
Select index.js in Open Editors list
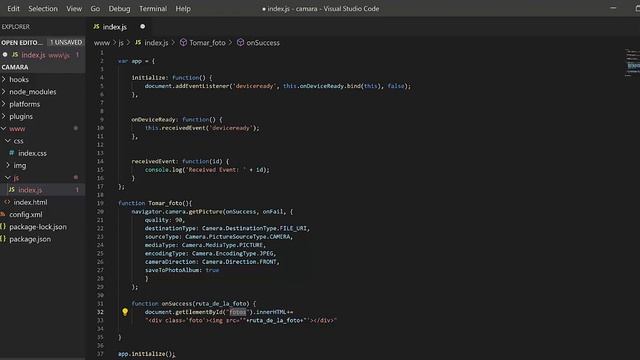click(42, 55)
